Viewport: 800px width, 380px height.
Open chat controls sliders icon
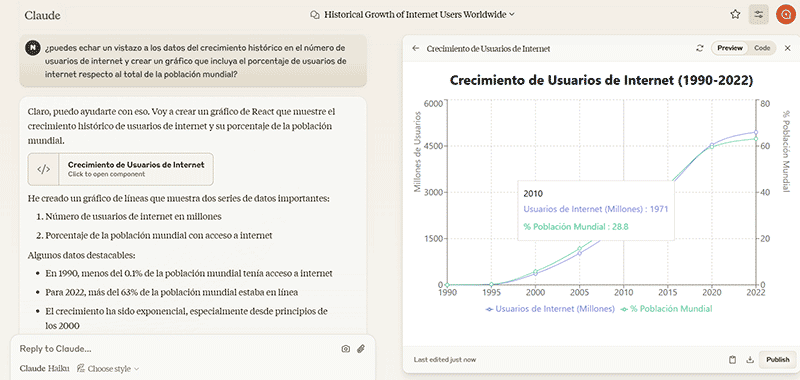(x=759, y=14)
